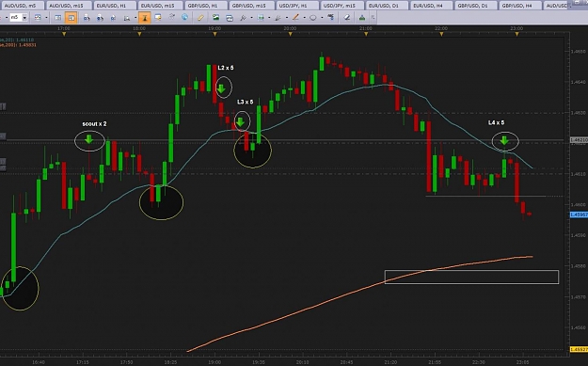Expand the ellipse tool dropdown arrow
This screenshot has width=588, height=366.
tap(322, 18)
